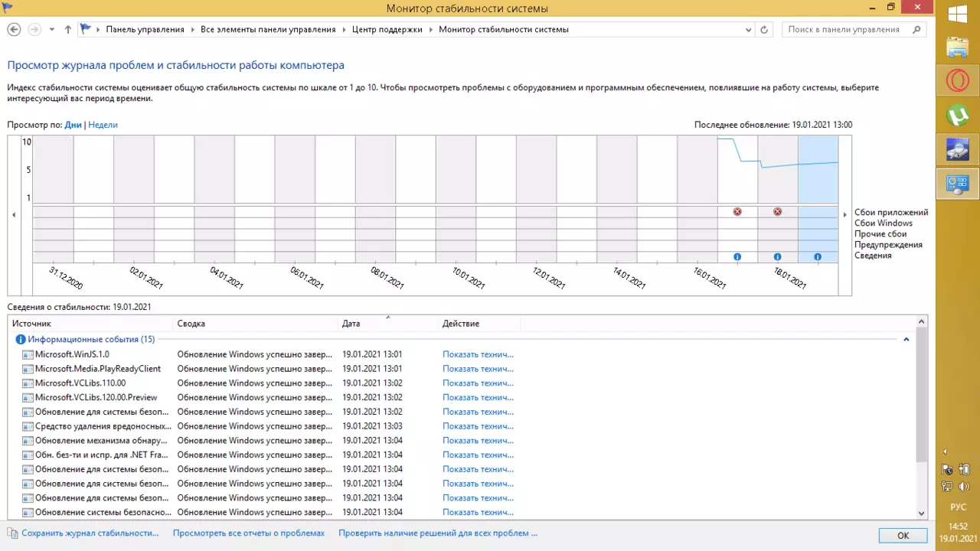
Task: Open File Explorer from the taskbar
Action: [x=958, y=47]
